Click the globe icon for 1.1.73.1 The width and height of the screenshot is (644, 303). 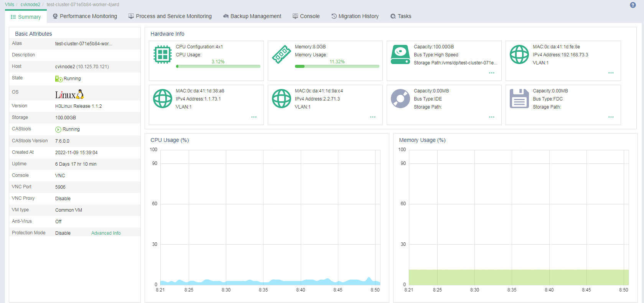click(163, 99)
